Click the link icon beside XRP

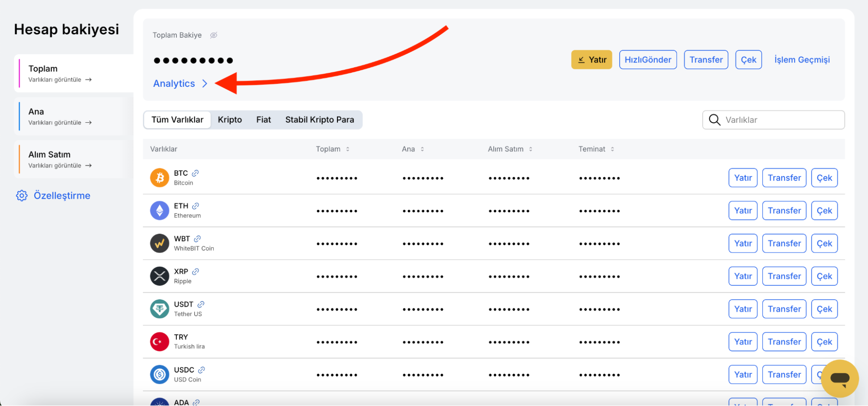[195, 272]
